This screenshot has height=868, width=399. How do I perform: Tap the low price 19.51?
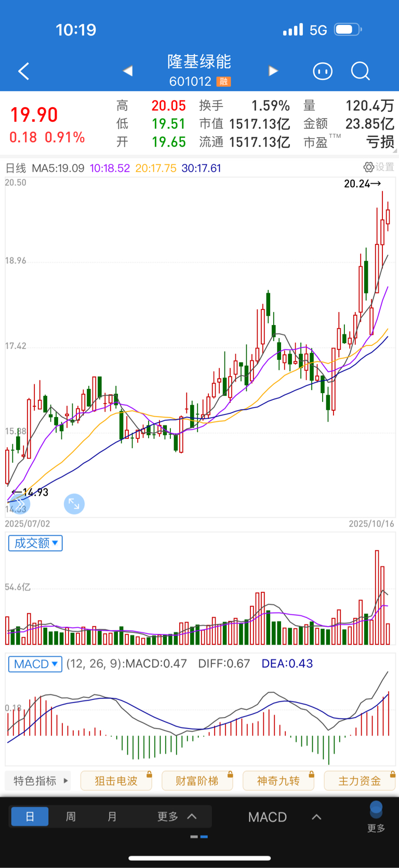tap(168, 124)
